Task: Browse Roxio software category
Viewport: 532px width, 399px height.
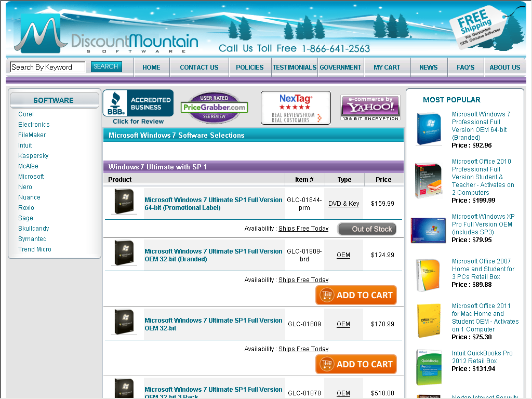Action: pos(26,208)
